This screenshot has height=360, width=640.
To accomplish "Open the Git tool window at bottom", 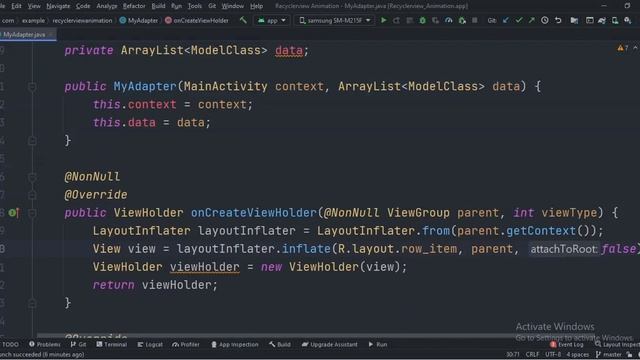I will point(78,344).
